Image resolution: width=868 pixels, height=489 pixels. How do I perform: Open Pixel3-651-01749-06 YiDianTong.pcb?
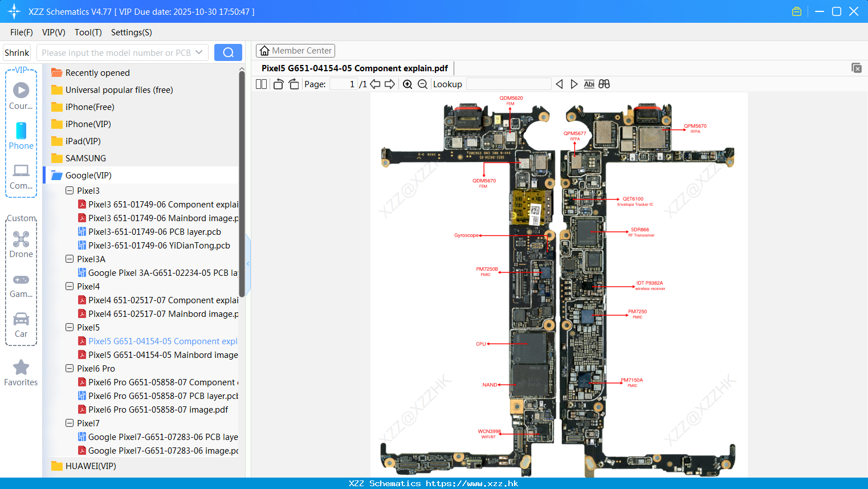pyautogui.click(x=154, y=246)
